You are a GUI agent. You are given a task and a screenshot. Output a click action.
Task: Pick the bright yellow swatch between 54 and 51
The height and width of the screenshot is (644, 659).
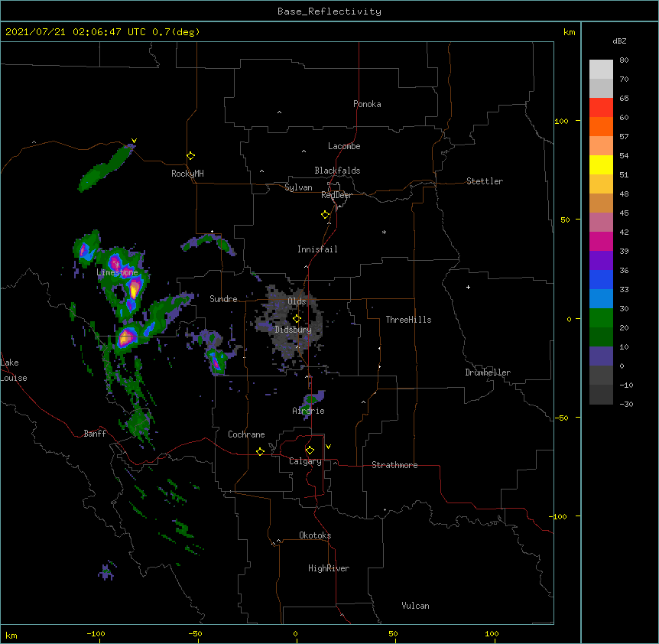[x=601, y=164]
